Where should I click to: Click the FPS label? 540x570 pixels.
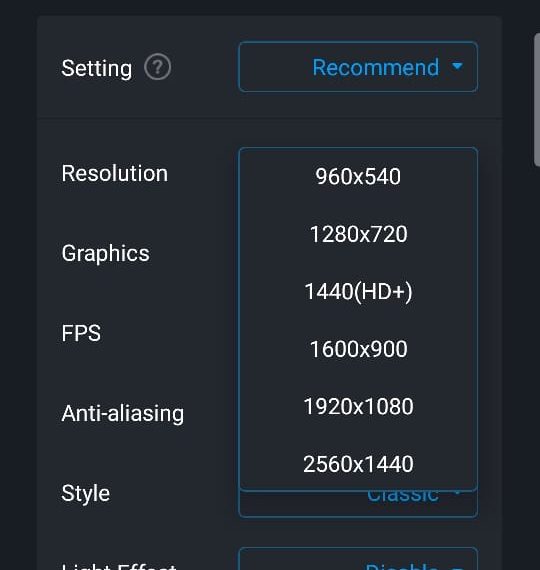click(81, 333)
